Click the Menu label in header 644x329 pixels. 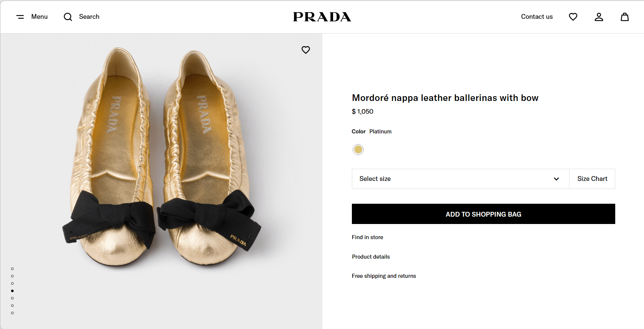coord(39,17)
